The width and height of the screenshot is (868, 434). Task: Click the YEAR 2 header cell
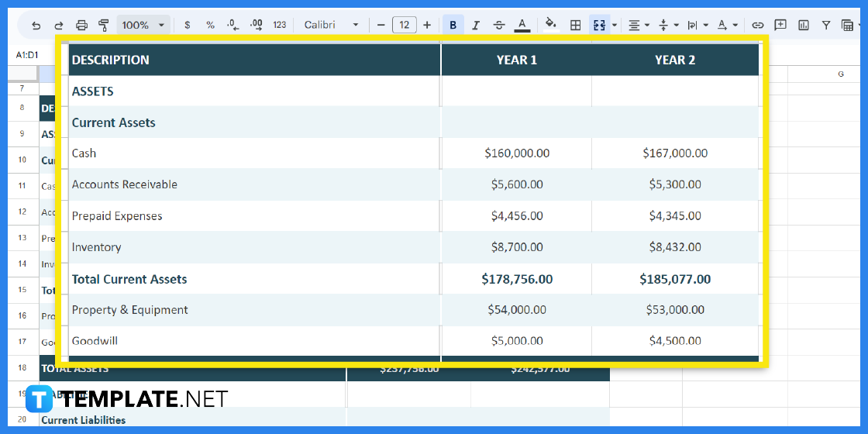tap(675, 60)
